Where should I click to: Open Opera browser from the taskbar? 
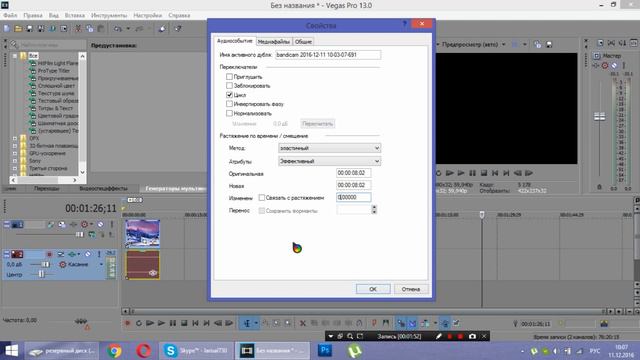[143, 351]
